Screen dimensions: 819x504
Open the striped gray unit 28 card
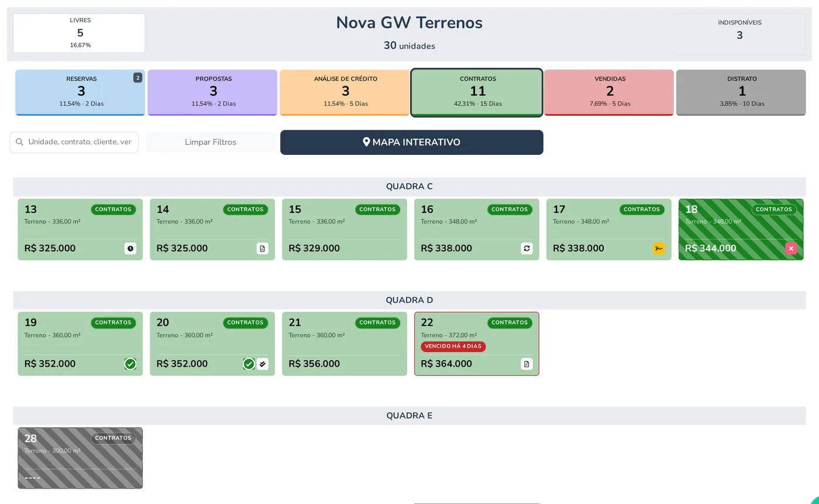pyautogui.click(x=80, y=458)
